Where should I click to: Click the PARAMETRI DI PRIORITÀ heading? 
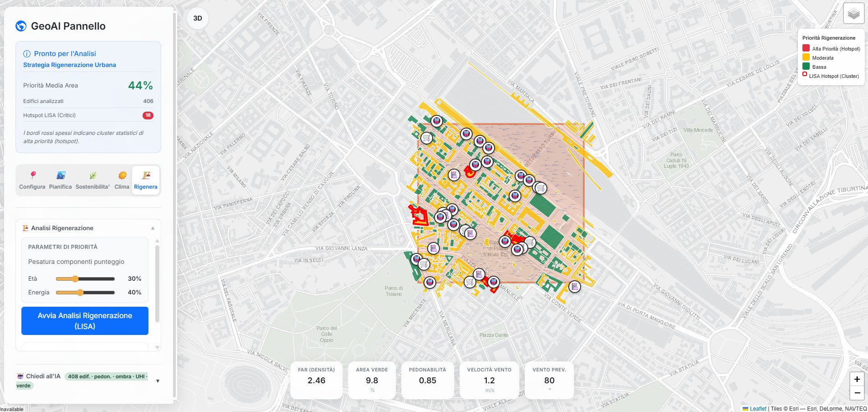pos(63,247)
